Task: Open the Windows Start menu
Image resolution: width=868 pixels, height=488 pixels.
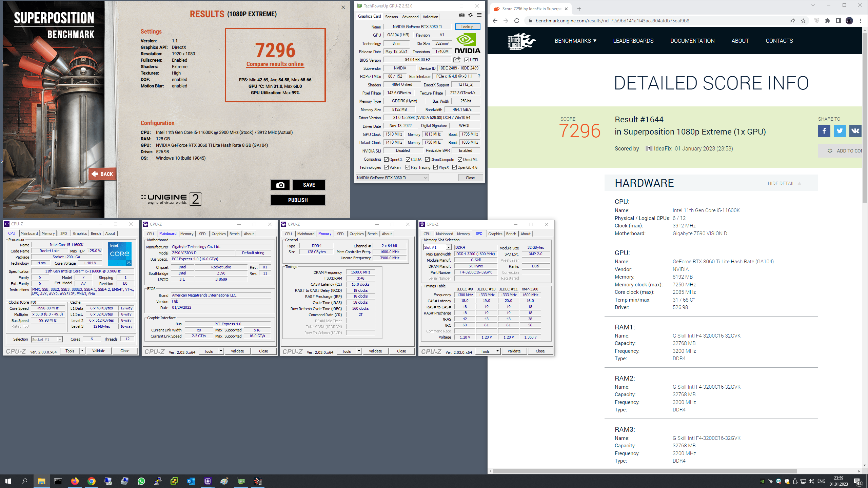Action: tap(8, 481)
